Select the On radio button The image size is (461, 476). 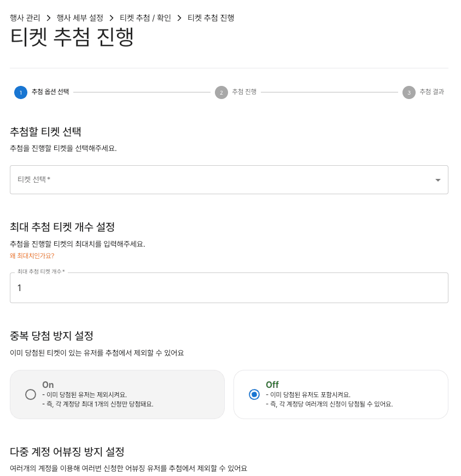point(31,394)
